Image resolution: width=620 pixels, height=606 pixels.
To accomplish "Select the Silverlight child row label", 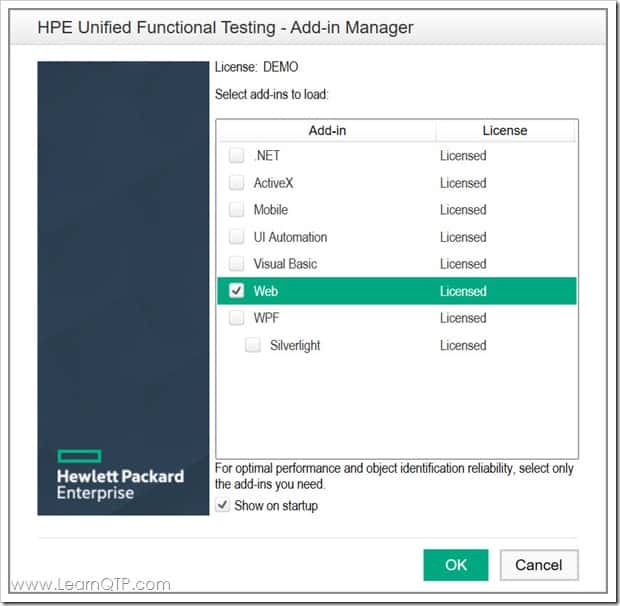I will (295, 345).
